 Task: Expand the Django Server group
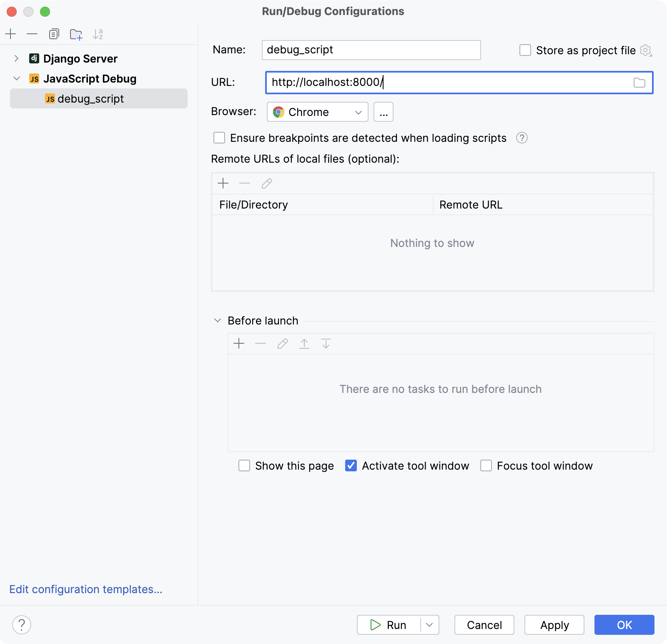point(16,58)
